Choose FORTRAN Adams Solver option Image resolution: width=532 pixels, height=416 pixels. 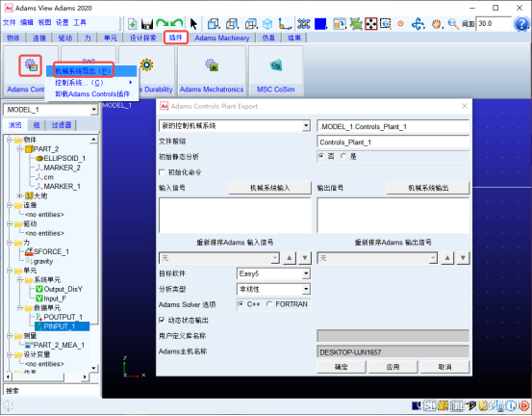click(269, 304)
